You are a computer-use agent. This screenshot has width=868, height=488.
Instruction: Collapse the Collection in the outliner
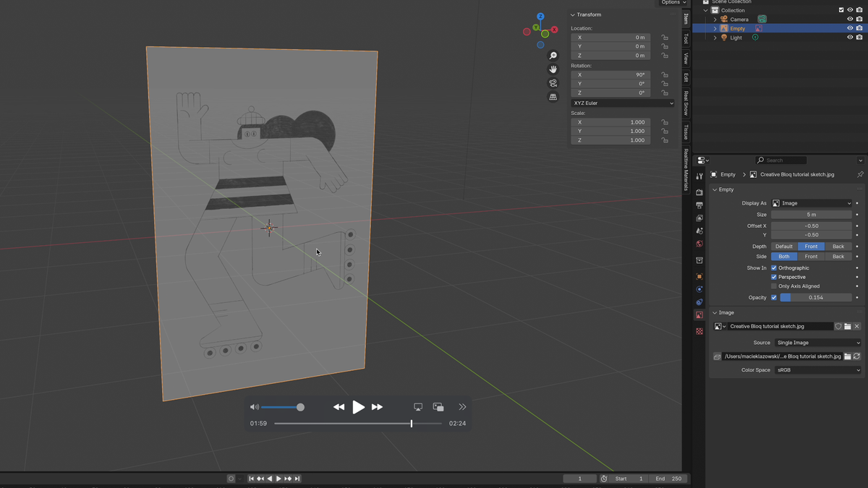point(706,9)
